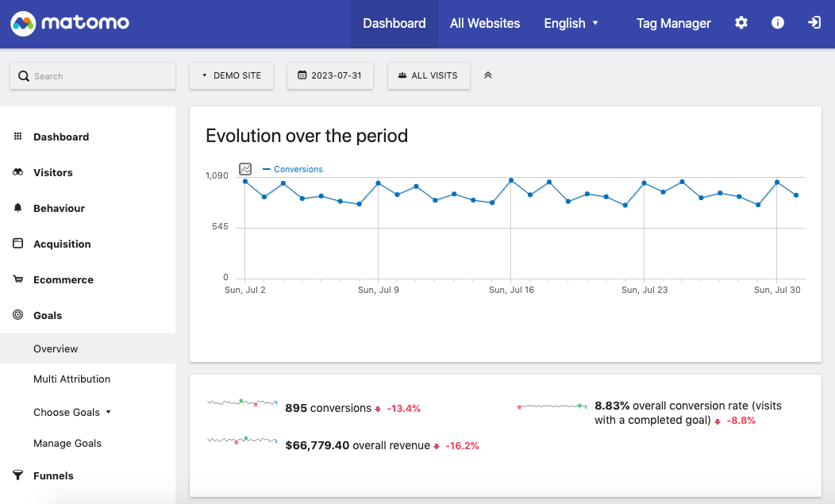The height and width of the screenshot is (504, 835).
Task: Click the chart export image icon
Action: click(x=245, y=169)
